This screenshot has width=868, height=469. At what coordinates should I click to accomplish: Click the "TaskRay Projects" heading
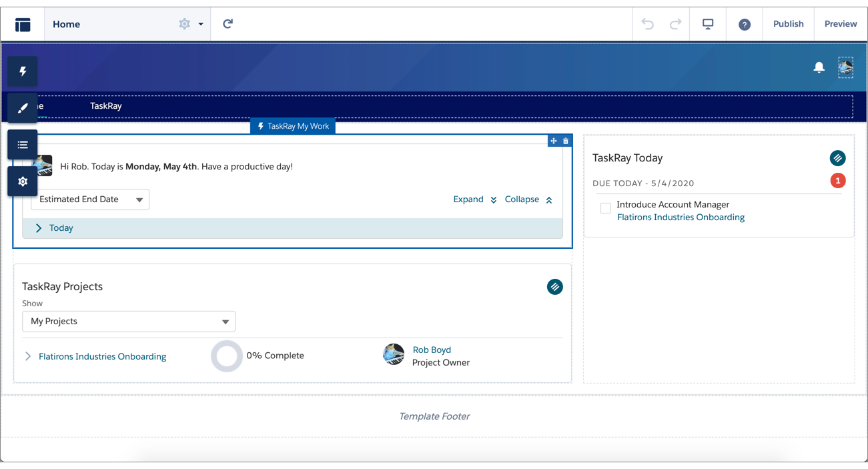coord(62,287)
